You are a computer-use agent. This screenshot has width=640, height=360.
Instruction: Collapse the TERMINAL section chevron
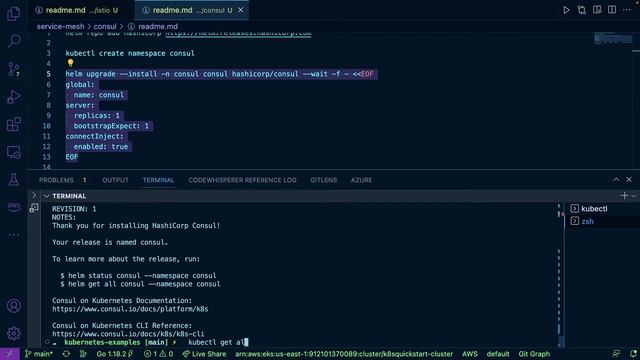(47, 196)
